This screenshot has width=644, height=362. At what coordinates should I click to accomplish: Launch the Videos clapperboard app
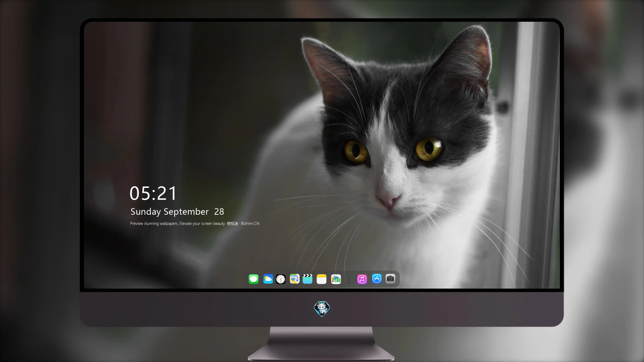(x=308, y=279)
